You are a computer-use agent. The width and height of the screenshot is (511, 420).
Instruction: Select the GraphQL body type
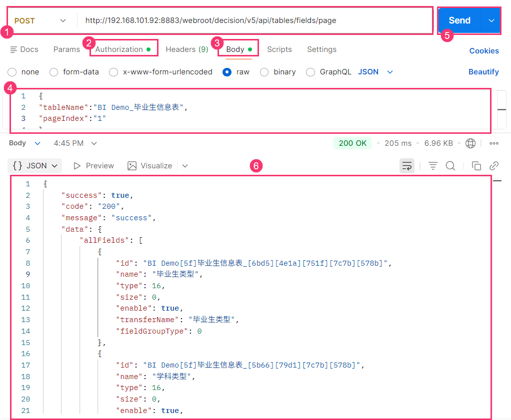[310, 72]
